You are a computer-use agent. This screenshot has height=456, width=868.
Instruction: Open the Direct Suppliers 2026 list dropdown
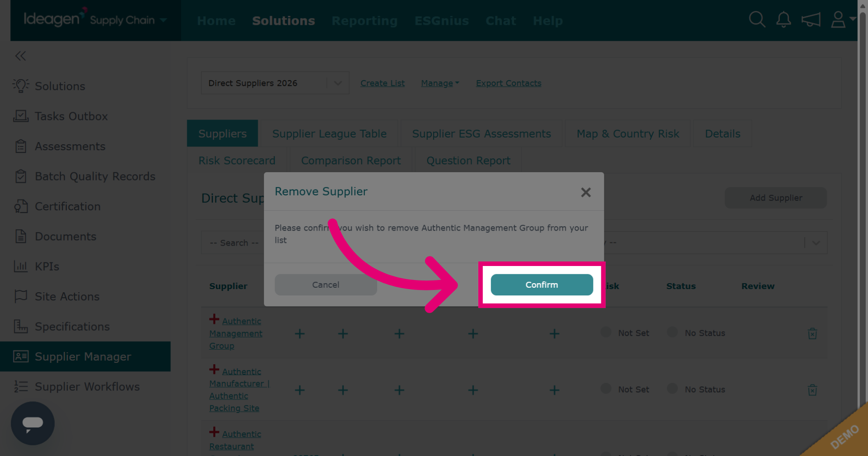pyautogui.click(x=275, y=83)
